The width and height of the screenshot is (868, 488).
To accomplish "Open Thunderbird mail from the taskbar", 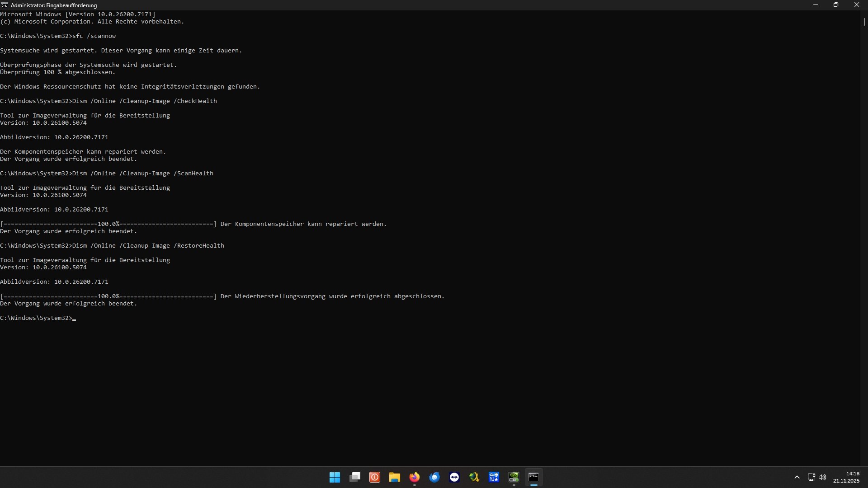I will pos(434,477).
